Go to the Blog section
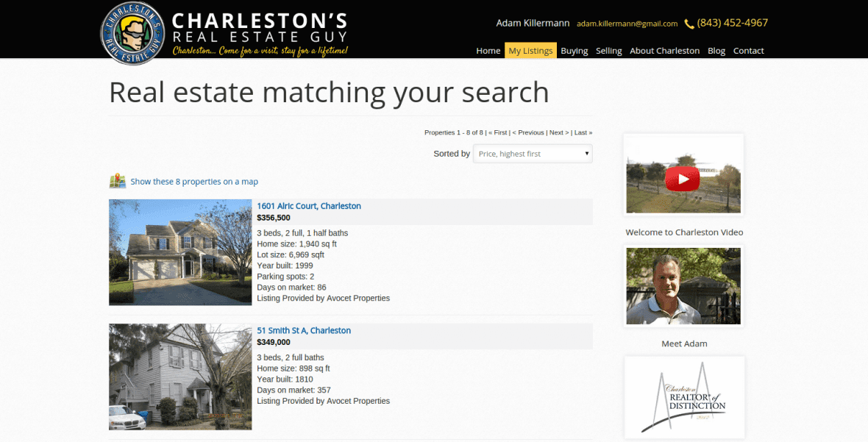This screenshot has height=442, width=868. click(x=716, y=50)
